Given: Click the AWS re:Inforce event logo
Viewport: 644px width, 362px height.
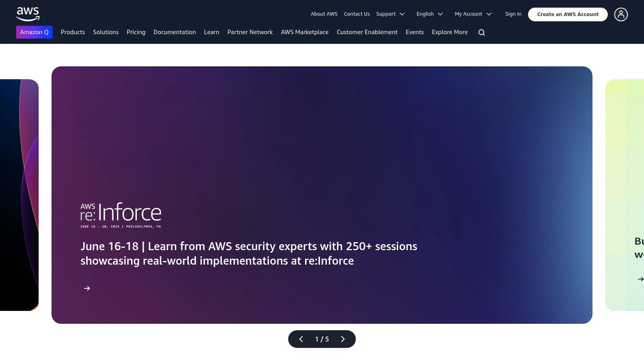Looking at the screenshot, I should tap(121, 215).
